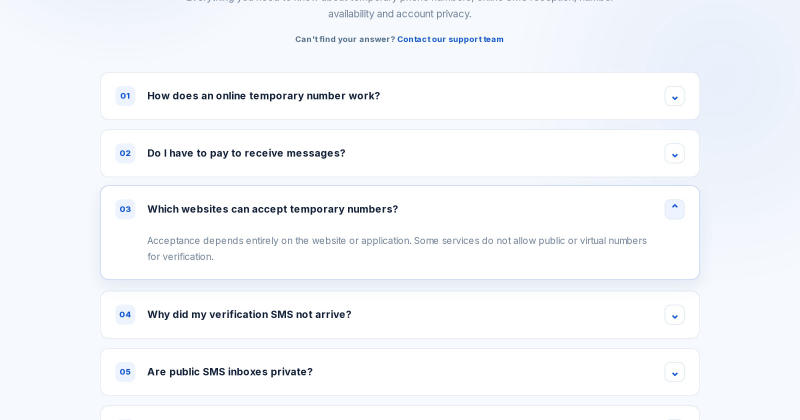This screenshot has height=420, width=800.
Task: Open "Why did my verification SMS not arrive?"
Action: (x=249, y=314)
